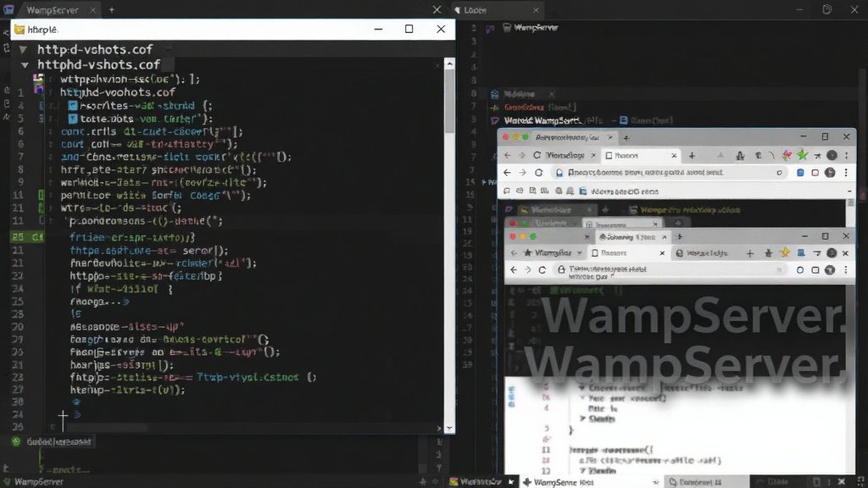This screenshot has height=488, width=868.
Task: Click the WampServer item in the bottom-left status bar
Action: [x=33, y=482]
